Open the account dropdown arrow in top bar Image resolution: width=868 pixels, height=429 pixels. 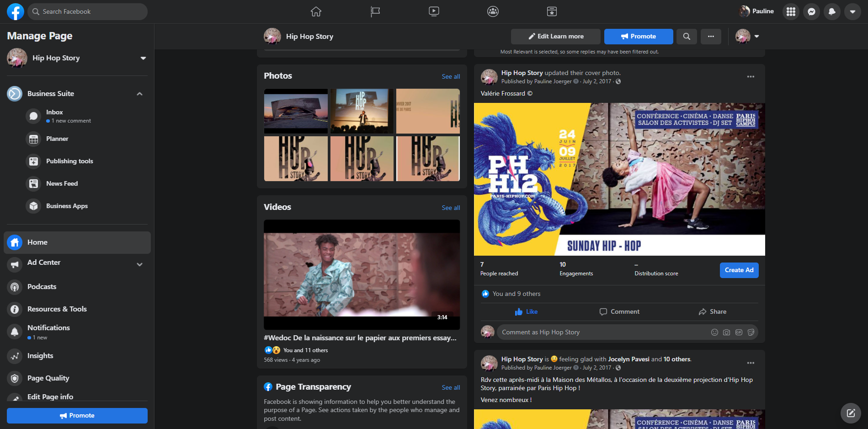pos(852,11)
